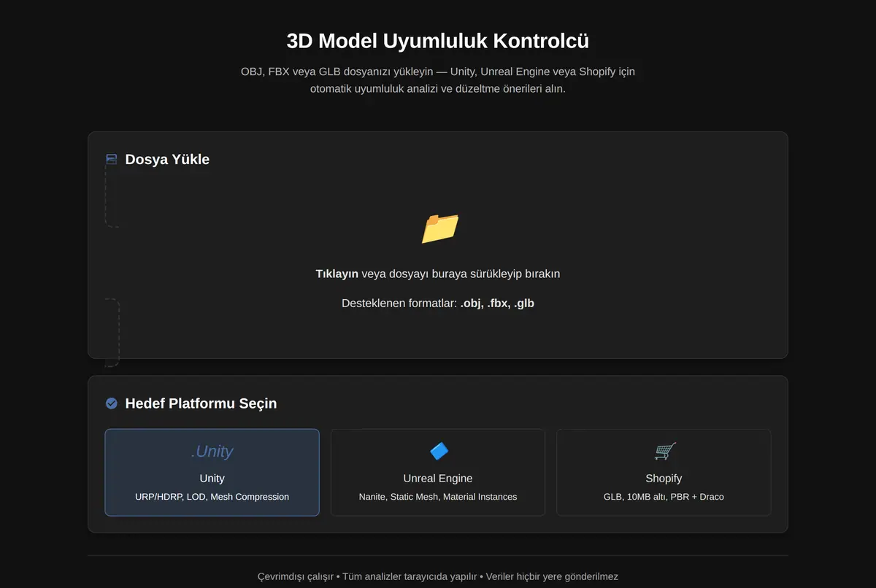Screen dimensions: 876x588
Task: Click the Dosya Yükle section icon
Action: tap(112, 159)
